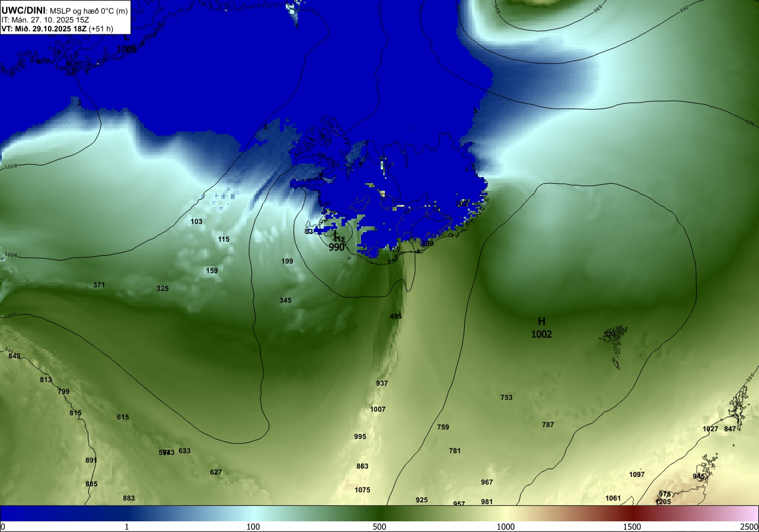
Task: Click the height value 781
Action: click(455, 451)
